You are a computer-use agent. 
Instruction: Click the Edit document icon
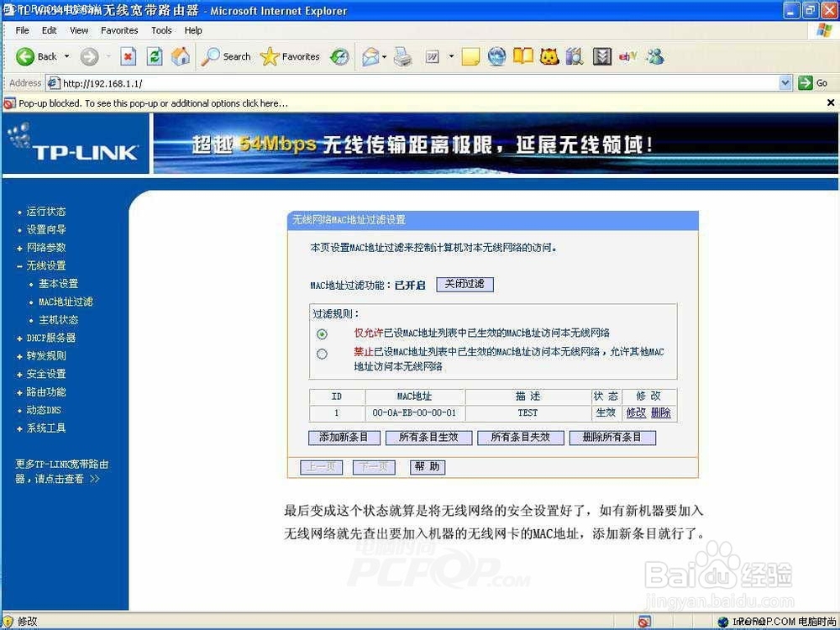(x=433, y=56)
